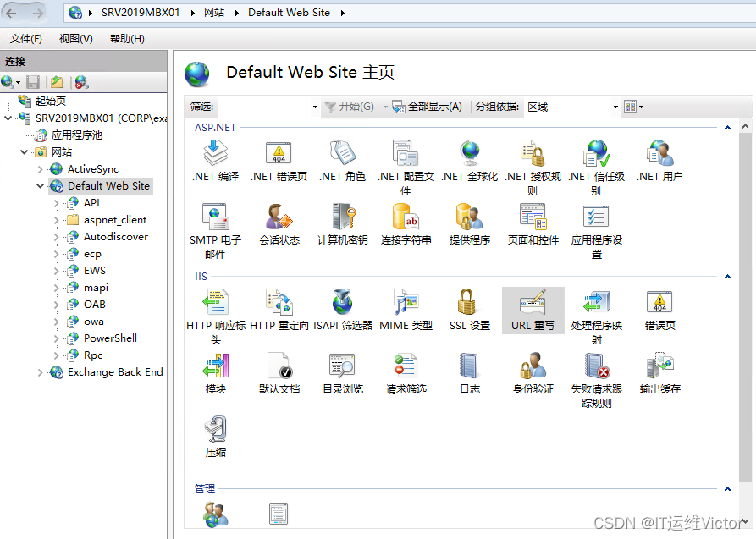
Task: Open the 视图(V) menu
Action: pyautogui.click(x=75, y=39)
